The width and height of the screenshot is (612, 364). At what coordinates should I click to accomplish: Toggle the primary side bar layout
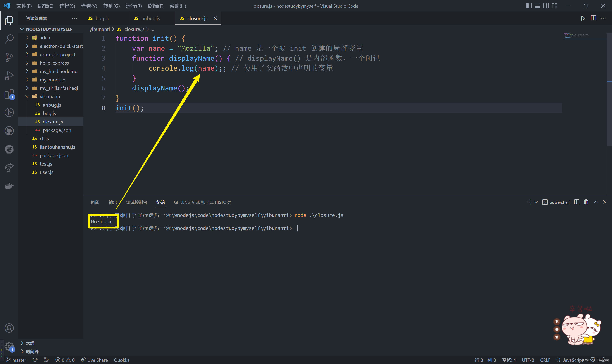click(529, 6)
